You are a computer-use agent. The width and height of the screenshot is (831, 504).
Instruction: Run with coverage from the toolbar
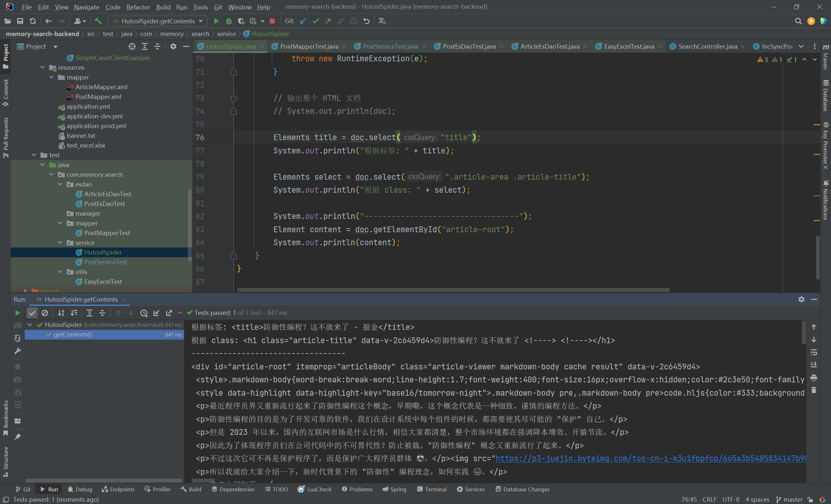click(241, 21)
